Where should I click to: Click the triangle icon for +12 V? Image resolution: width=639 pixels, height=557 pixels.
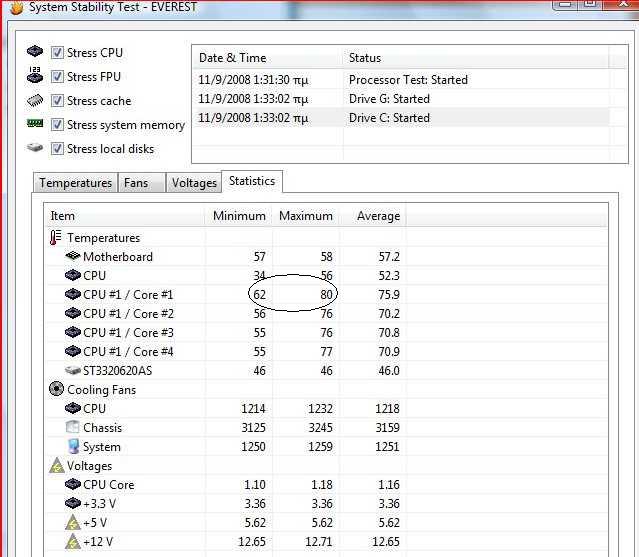tap(73, 541)
